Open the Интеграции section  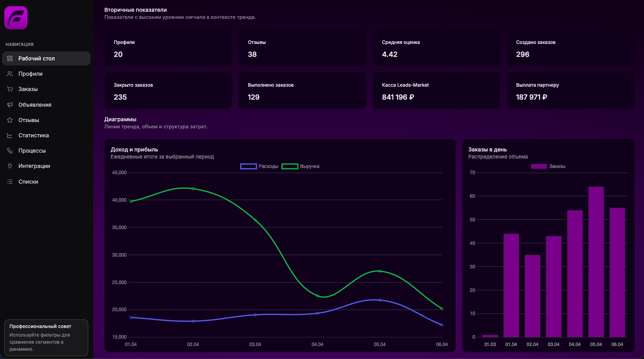(x=46, y=166)
